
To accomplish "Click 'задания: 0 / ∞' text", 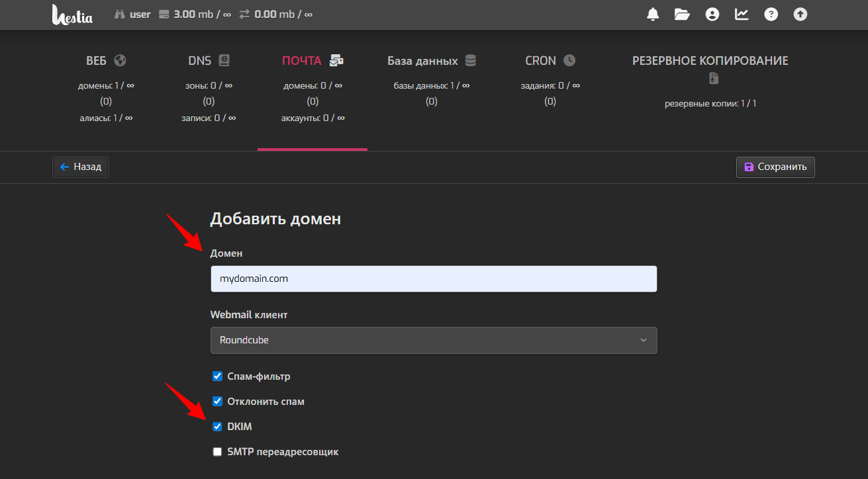I will pos(550,85).
